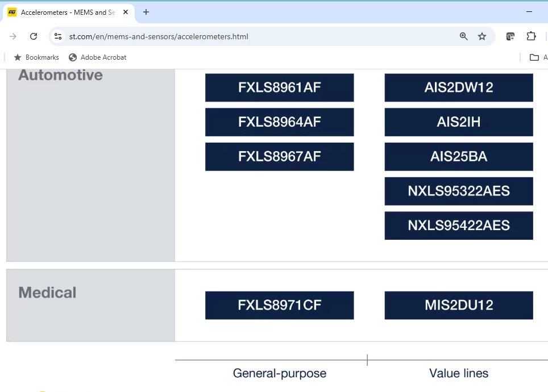Open the Bookmarks shortcut

click(x=36, y=57)
